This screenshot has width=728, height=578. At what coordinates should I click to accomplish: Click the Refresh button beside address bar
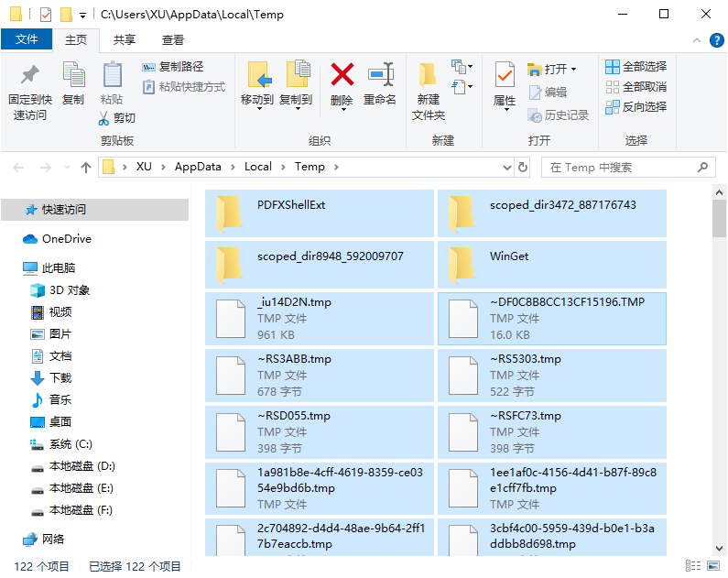[523, 168]
